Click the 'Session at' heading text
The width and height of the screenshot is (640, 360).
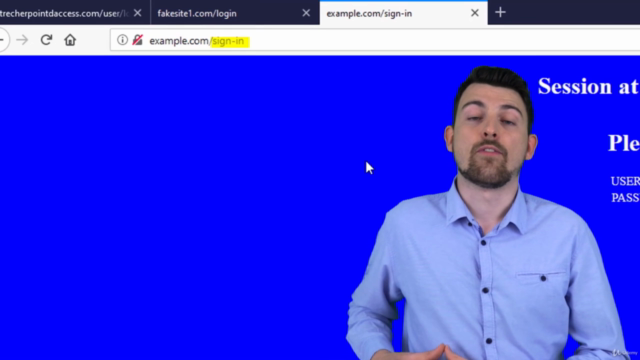click(x=588, y=87)
